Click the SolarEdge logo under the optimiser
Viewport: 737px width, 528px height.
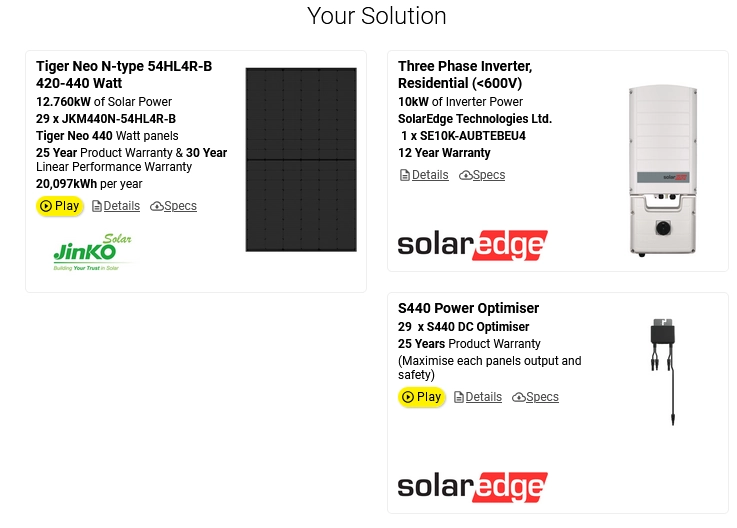(x=472, y=486)
